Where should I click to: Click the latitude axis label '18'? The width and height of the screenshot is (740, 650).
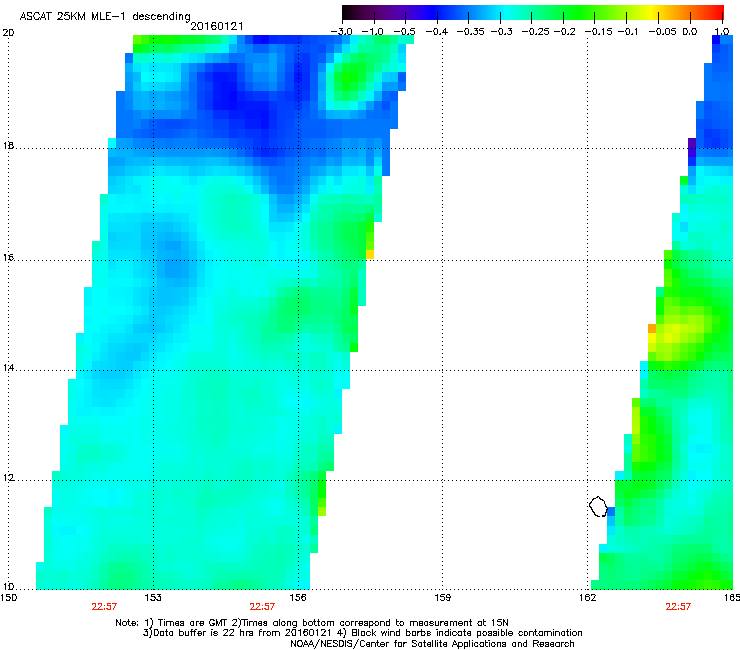8,146
